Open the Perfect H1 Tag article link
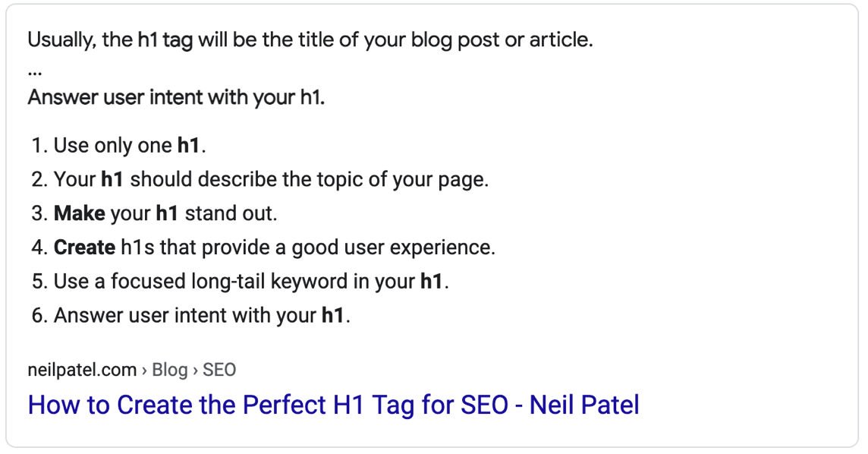The image size is (868, 454). tap(333, 405)
